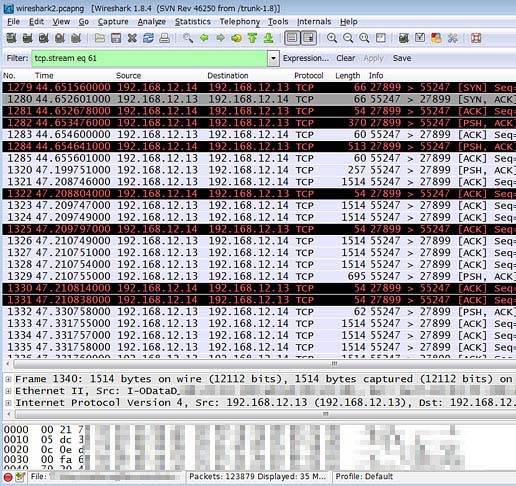This screenshot has width=516, height=486.
Task: Sort by the Length column header
Action: tap(347, 76)
